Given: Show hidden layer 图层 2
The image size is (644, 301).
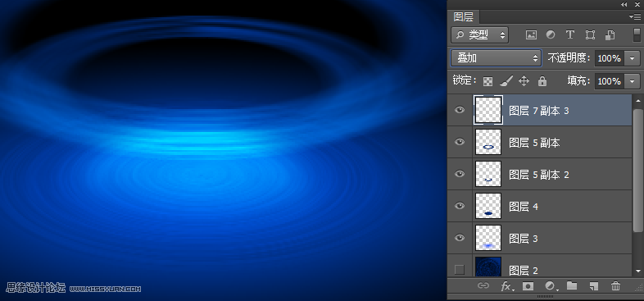Looking at the screenshot, I should (460, 270).
